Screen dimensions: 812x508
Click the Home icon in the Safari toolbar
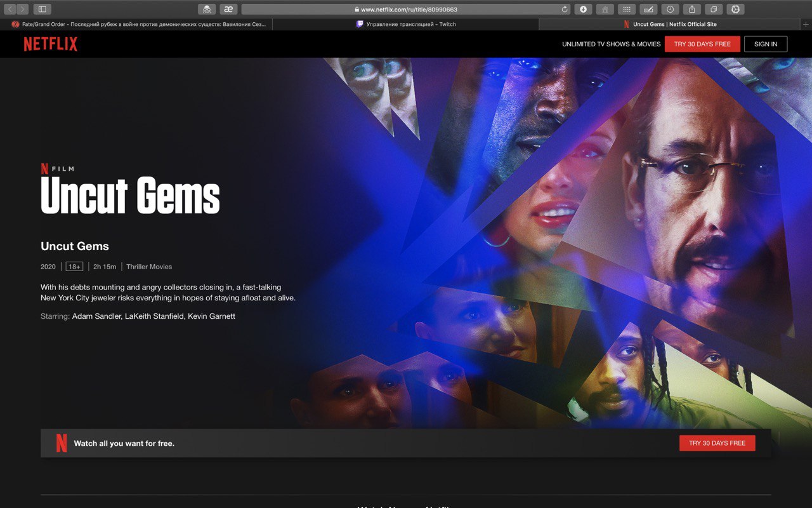(x=605, y=9)
